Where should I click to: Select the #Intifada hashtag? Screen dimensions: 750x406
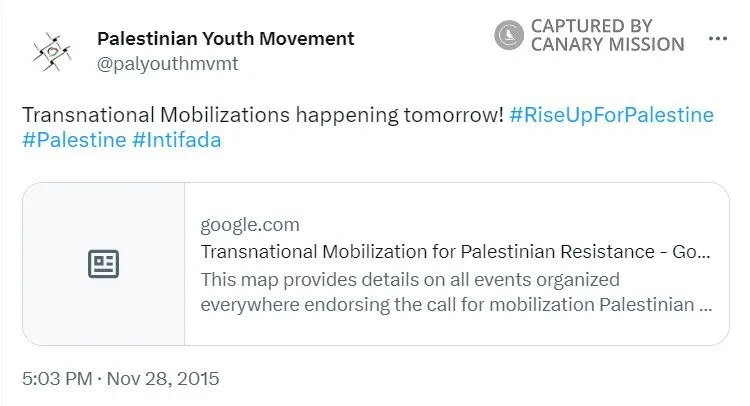[x=176, y=140]
